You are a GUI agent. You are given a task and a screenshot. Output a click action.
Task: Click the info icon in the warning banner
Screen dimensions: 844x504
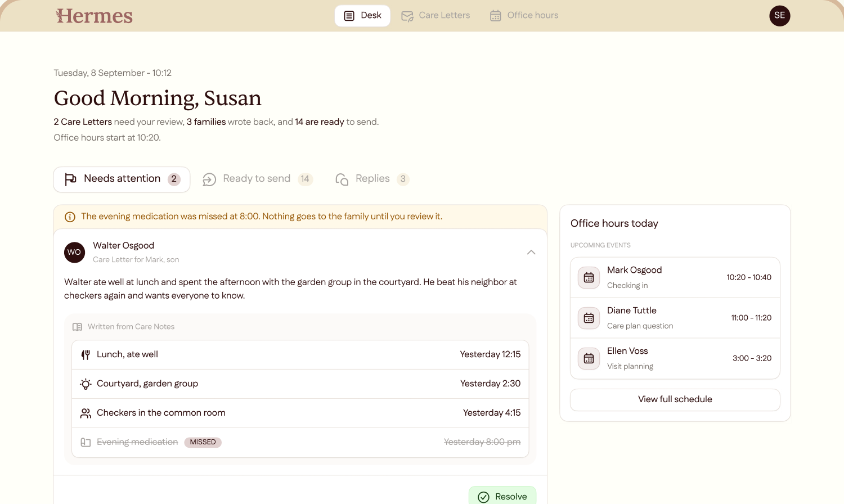point(70,217)
